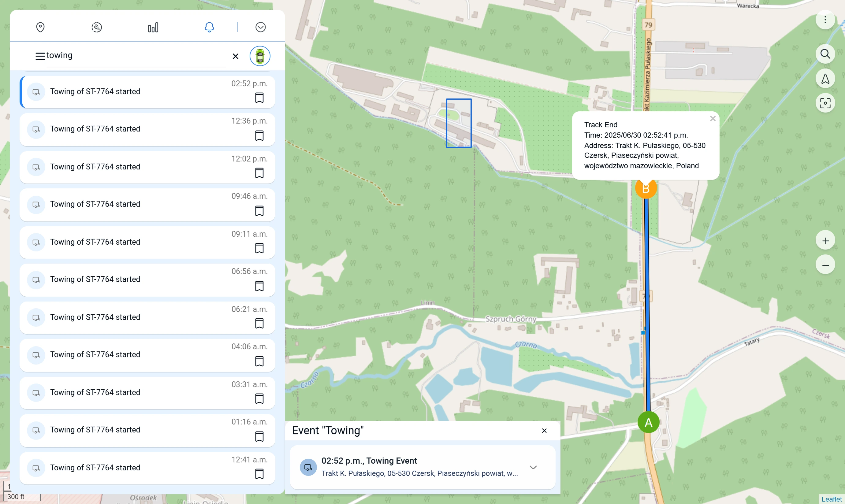This screenshot has height=504, width=845.
Task: Toggle bookmark on 12:36 p.m. towing event
Action: point(259,135)
